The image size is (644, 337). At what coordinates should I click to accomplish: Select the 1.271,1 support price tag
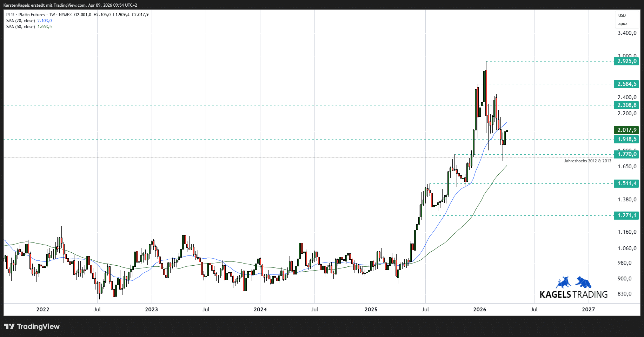pyautogui.click(x=626, y=215)
